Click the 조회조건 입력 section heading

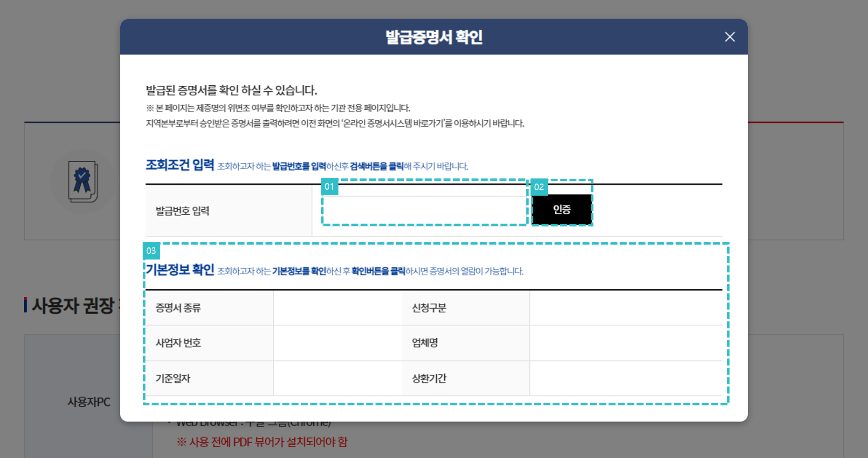coord(180,165)
